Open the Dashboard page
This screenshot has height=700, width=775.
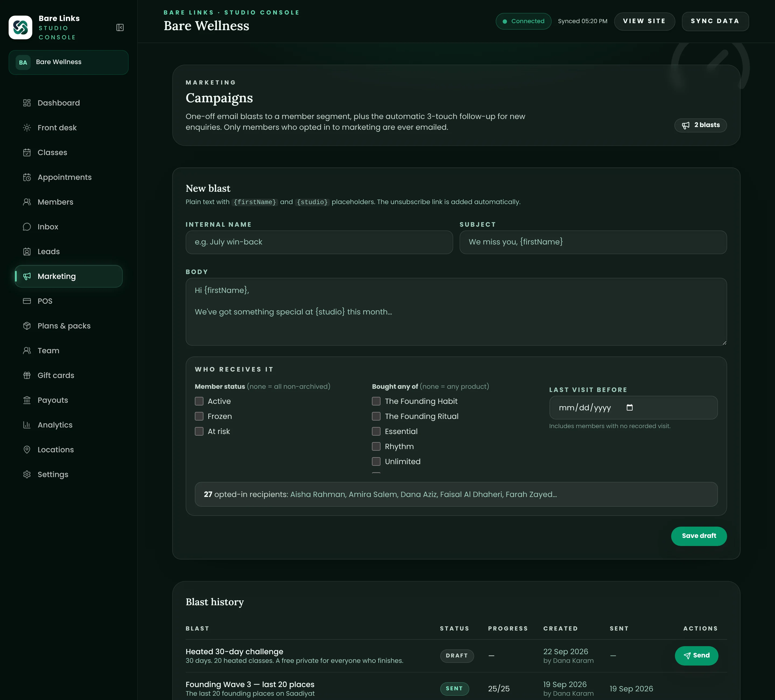coord(68,103)
